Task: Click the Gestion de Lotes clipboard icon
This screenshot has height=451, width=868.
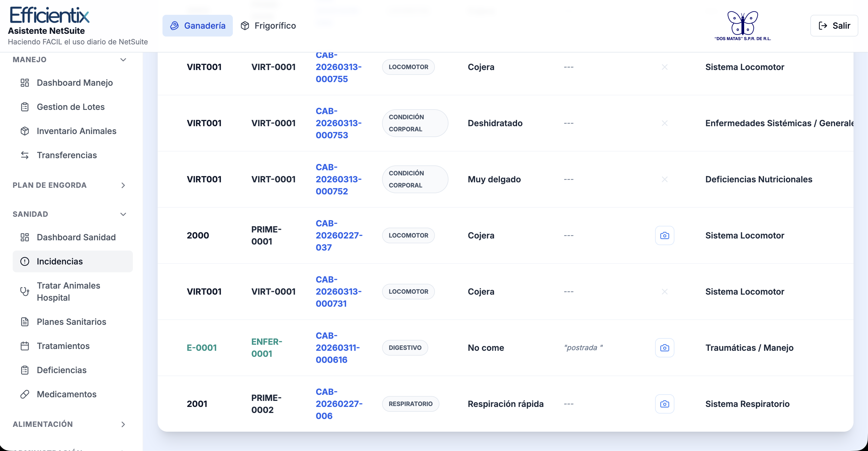Action: pos(24,107)
